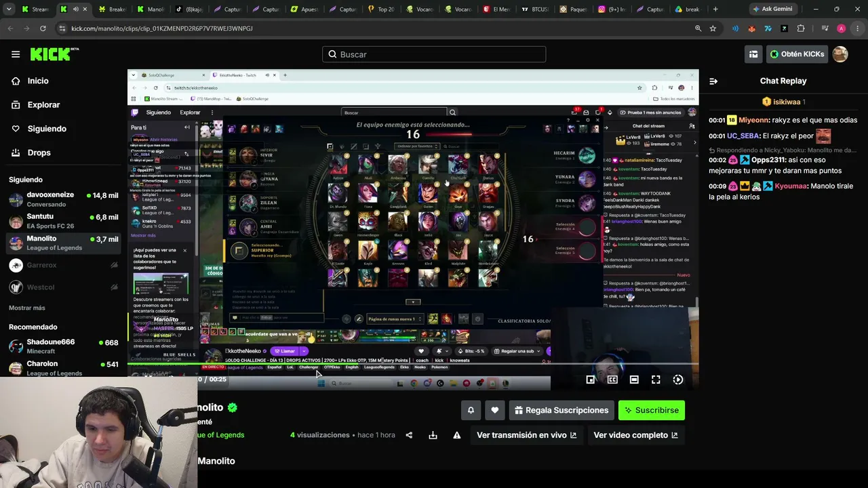The width and height of the screenshot is (868, 488).
Task: Bookmark this page with the star
Action: coord(713,28)
